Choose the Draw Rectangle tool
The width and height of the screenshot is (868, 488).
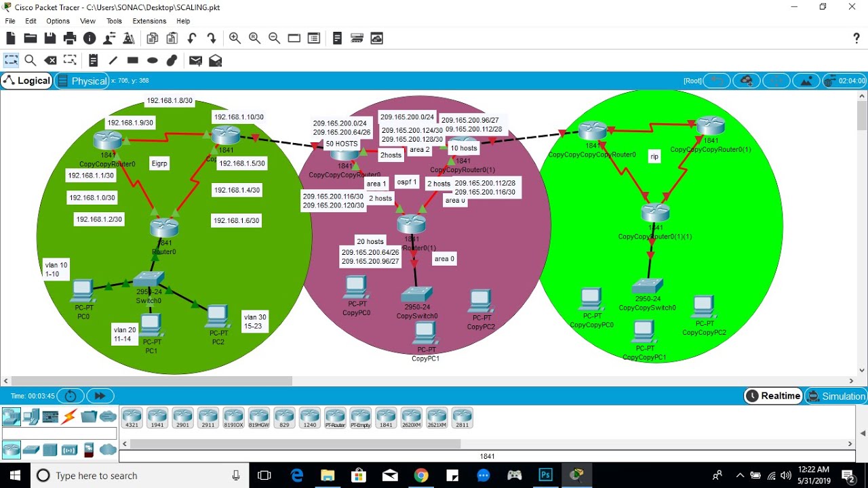click(132, 60)
